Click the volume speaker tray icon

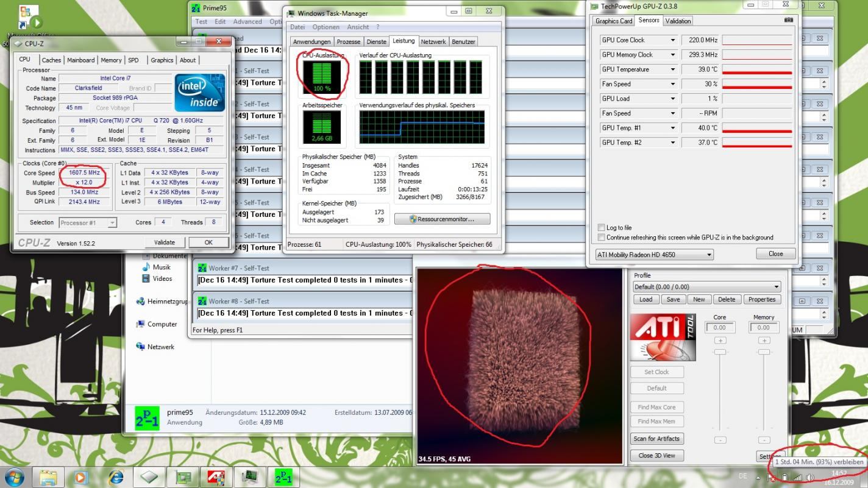click(811, 477)
